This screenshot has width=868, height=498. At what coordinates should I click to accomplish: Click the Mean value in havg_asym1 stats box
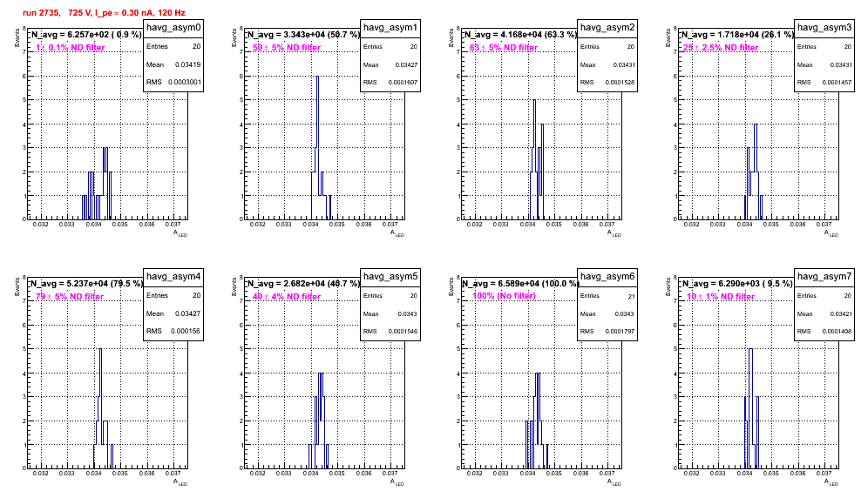coord(406,64)
